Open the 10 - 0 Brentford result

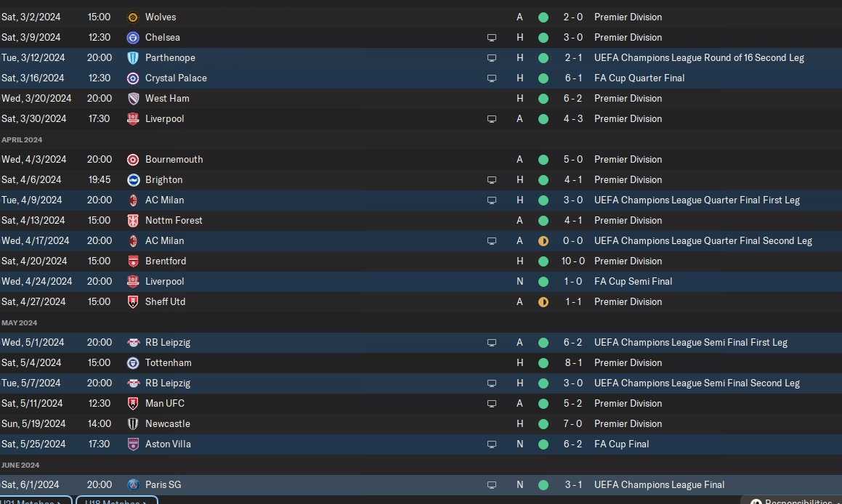(574, 261)
